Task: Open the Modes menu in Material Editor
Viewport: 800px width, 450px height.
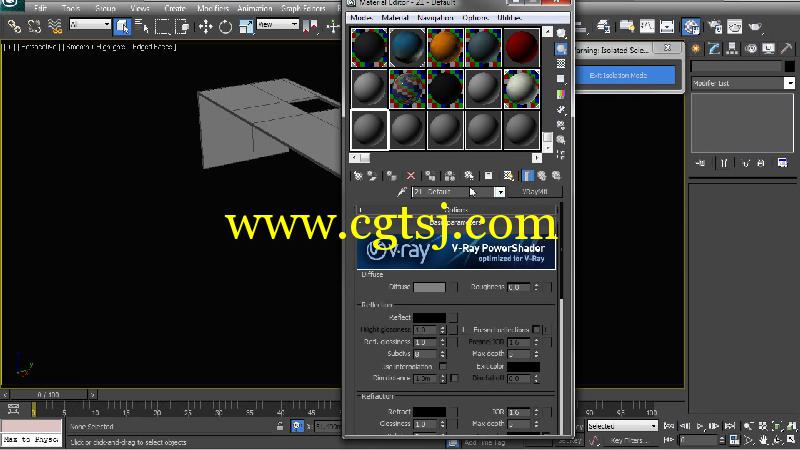Action: 361,18
